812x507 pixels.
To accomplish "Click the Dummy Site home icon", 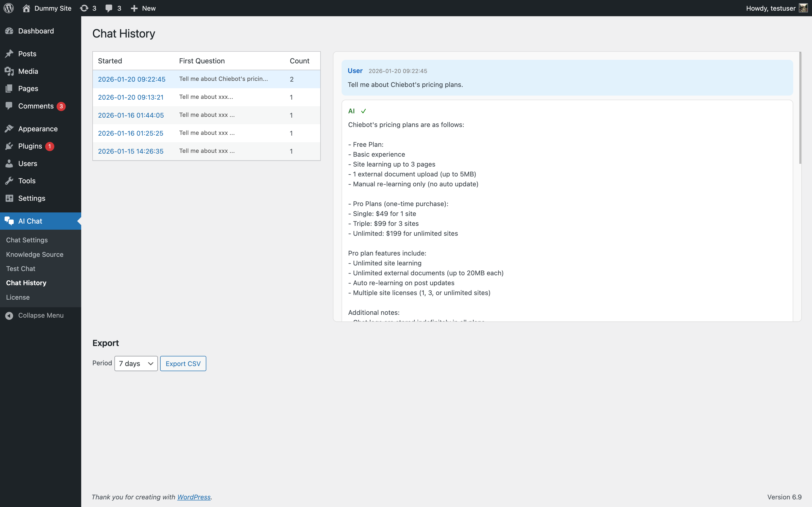I will click(x=26, y=8).
